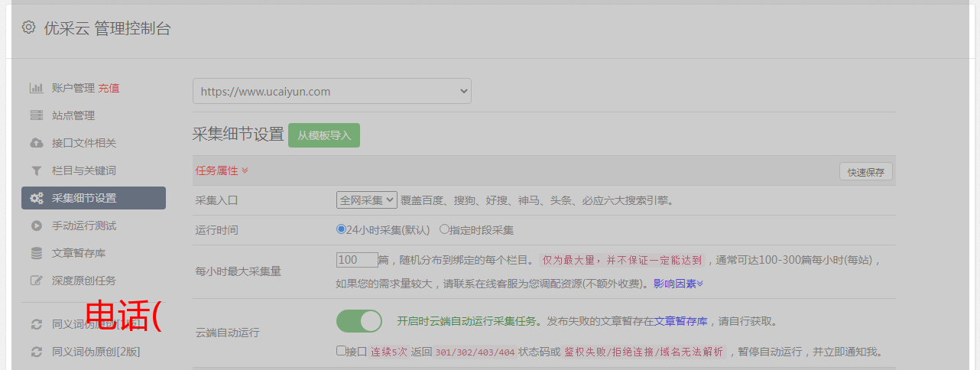Click the play icon for 手动运行测试

[x=36, y=226]
